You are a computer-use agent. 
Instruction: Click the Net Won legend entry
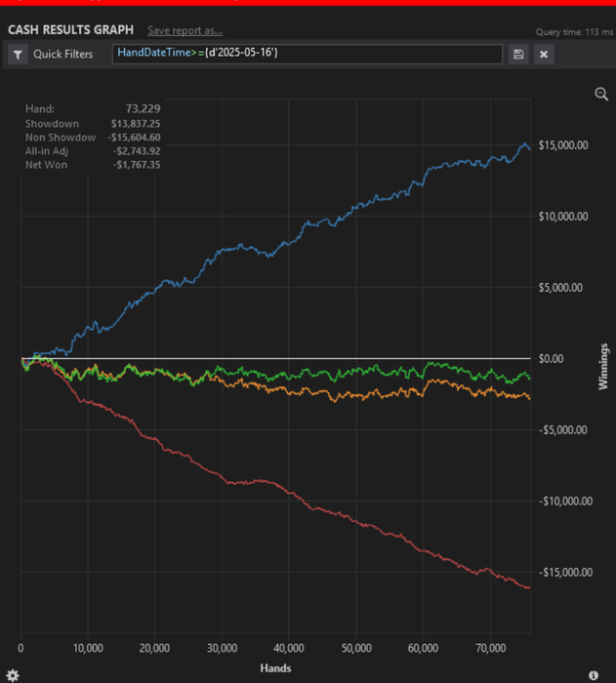47,165
